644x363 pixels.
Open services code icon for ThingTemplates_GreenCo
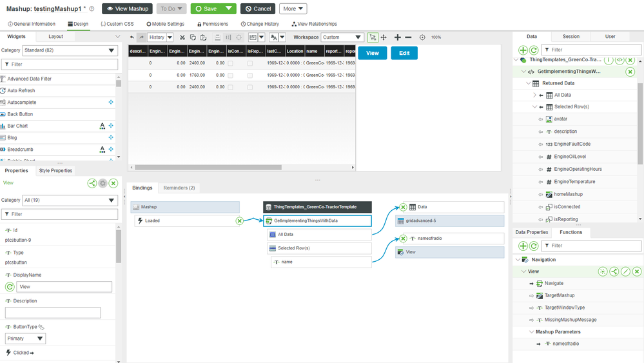click(620, 60)
